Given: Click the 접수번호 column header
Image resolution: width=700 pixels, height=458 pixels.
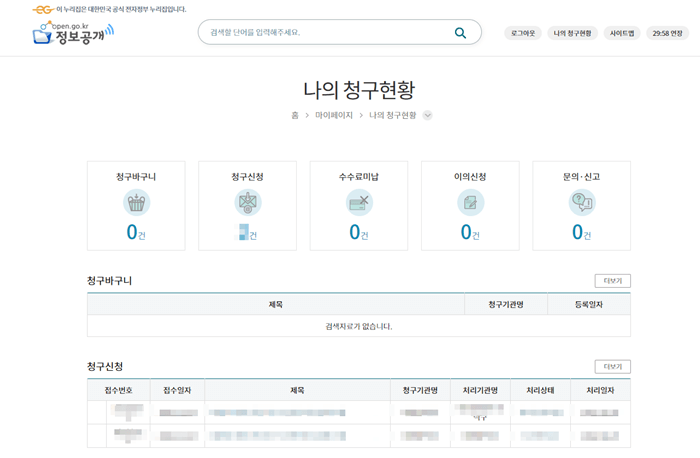Looking at the screenshot, I should click(x=118, y=390).
